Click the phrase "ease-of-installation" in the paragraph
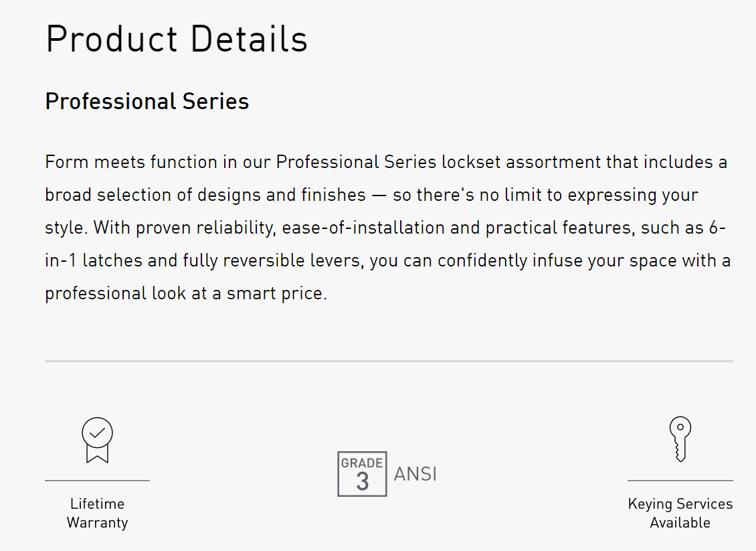Viewport: 756px width, 551px height. 364,228
